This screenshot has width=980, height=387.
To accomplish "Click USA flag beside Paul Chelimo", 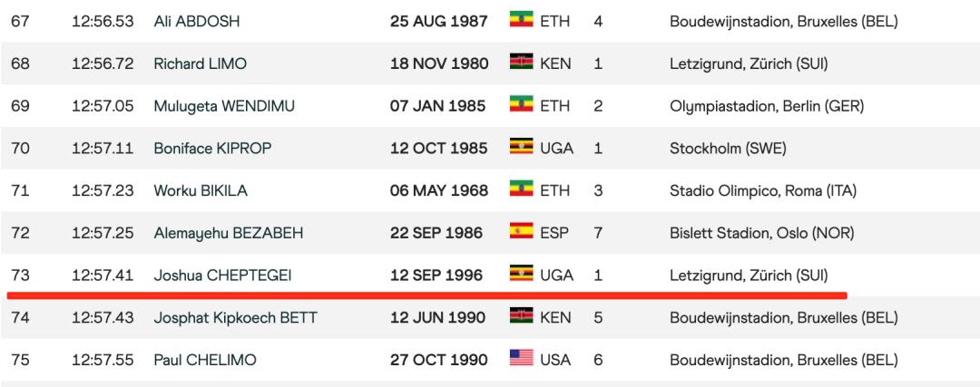I will [521, 359].
